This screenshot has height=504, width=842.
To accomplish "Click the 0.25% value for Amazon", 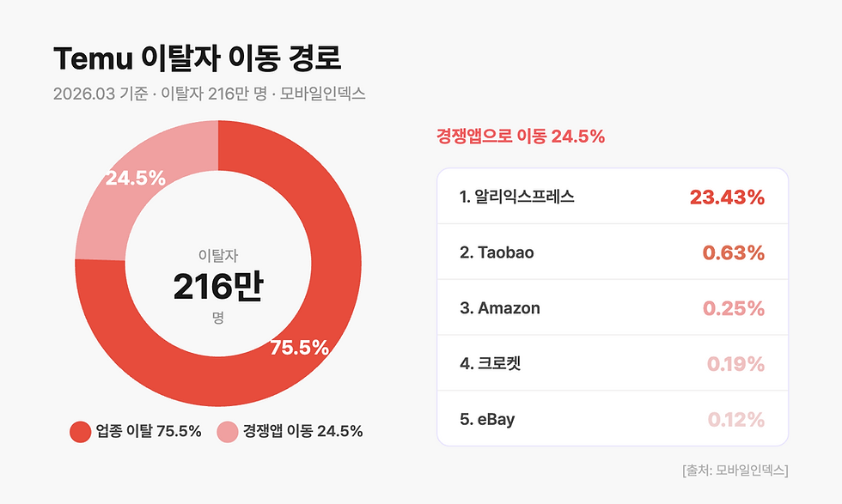I will coord(733,309).
